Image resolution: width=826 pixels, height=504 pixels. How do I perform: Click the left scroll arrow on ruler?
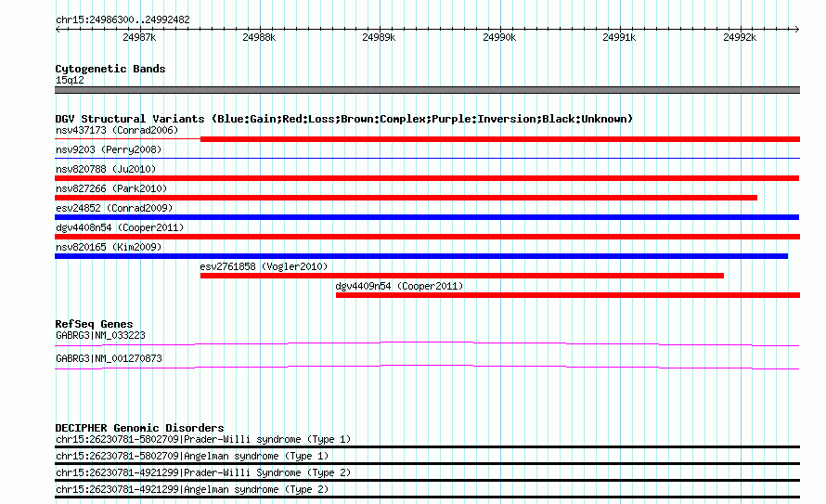click(58, 30)
